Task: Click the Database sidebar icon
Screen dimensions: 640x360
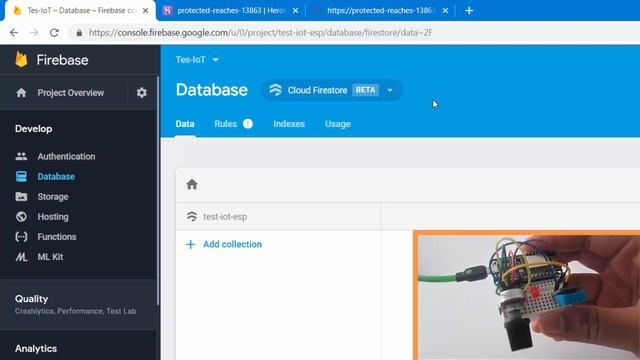Action: click(21, 176)
